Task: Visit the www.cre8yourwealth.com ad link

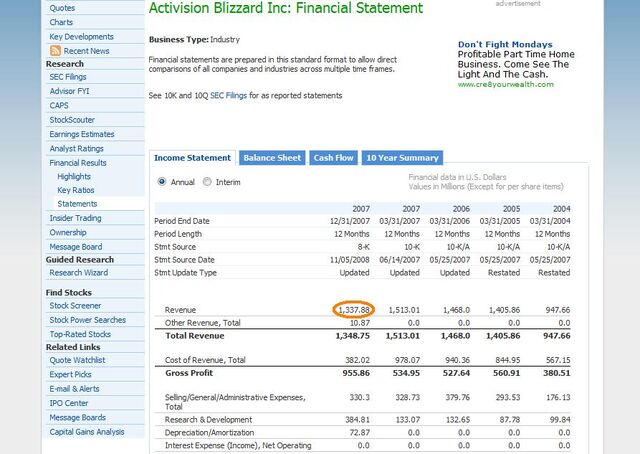Action: pyautogui.click(x=506, y=85)
